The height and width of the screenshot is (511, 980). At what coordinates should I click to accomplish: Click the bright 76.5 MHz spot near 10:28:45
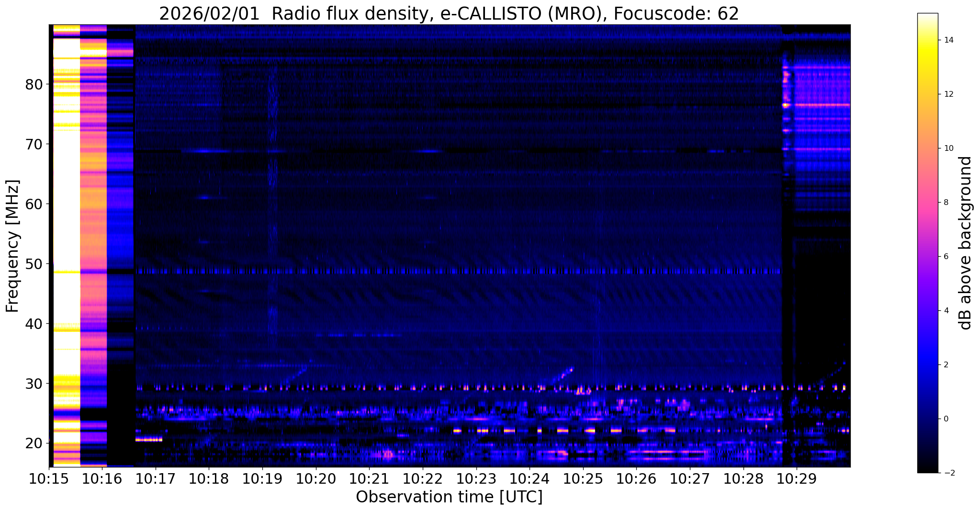click(x=785, y=105)
